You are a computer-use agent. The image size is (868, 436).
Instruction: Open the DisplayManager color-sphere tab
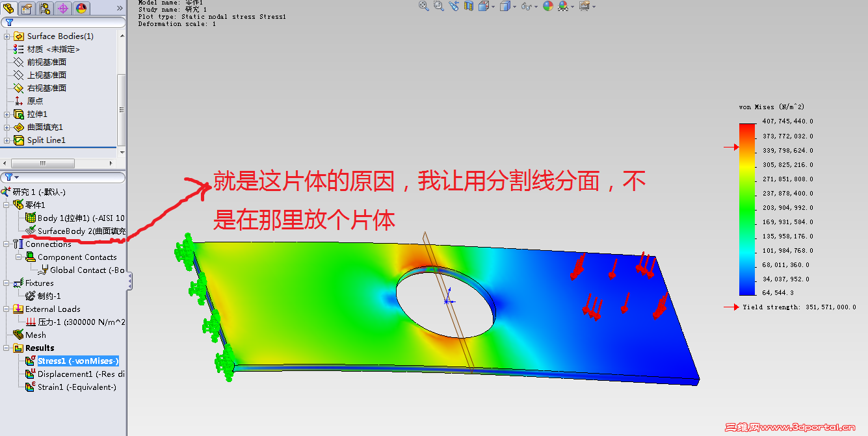[x=81, y=8]
